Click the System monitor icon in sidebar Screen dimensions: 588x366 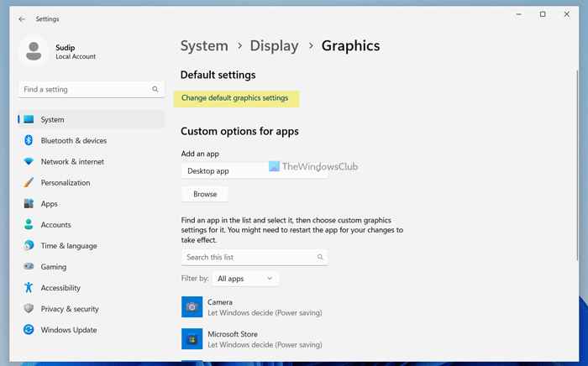pos(29,119)
